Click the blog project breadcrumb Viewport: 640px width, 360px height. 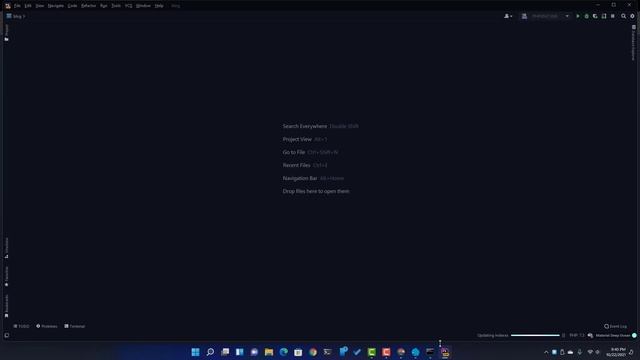[x=16, y=16]
